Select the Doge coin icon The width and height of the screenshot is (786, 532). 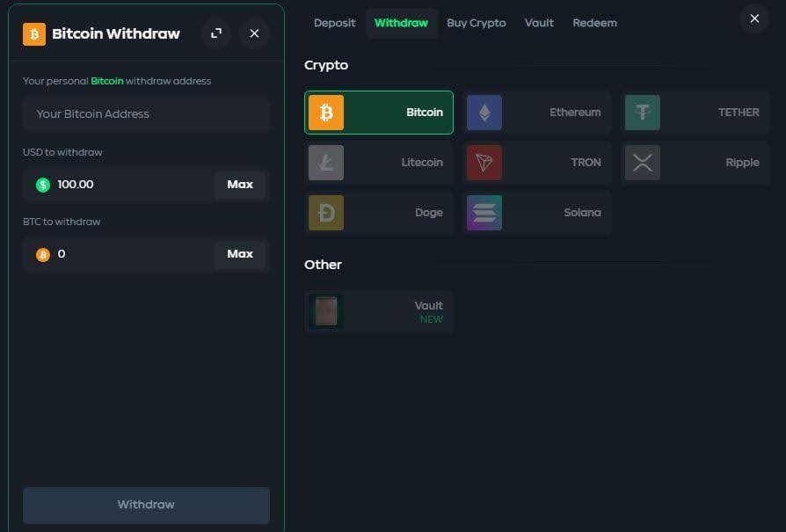point(326,213)
